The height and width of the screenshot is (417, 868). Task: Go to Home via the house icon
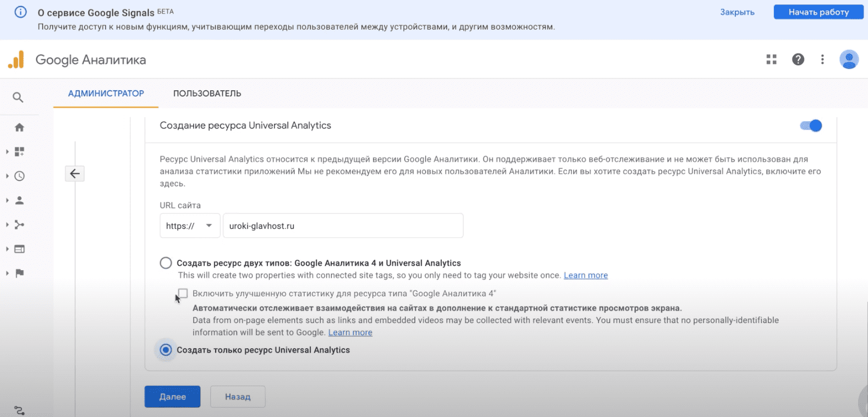(x=19, y=128)
